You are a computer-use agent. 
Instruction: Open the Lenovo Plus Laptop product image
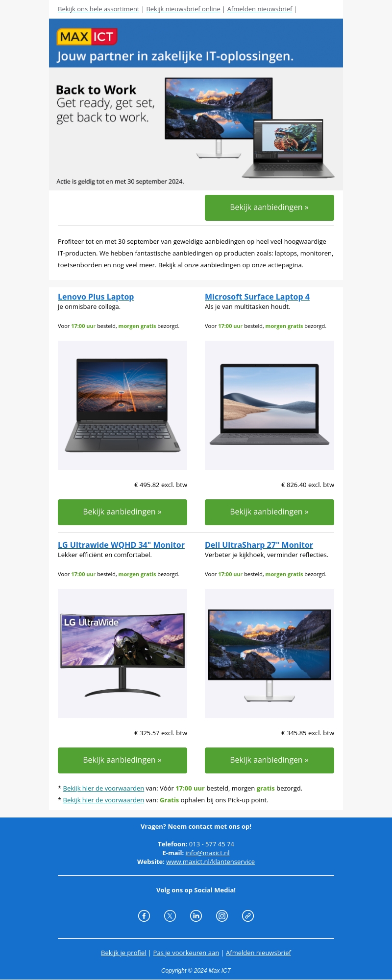coord(122,405)
